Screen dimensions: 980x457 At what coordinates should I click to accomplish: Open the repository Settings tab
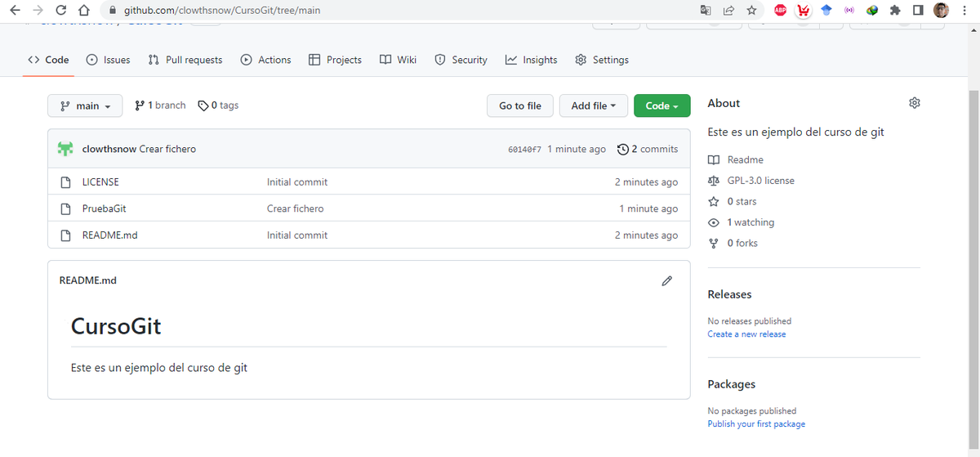coord(602,60)
